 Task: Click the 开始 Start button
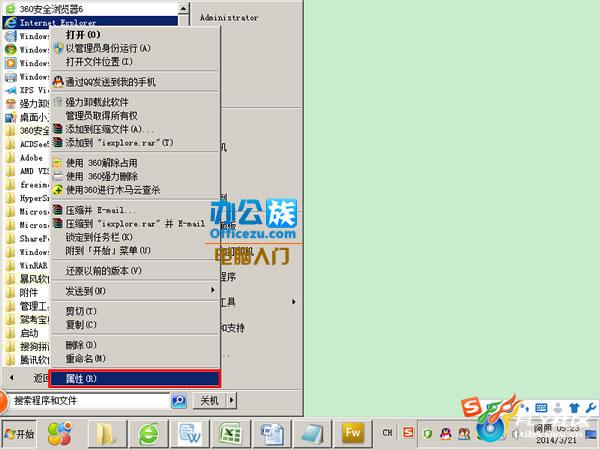point(19,434)
